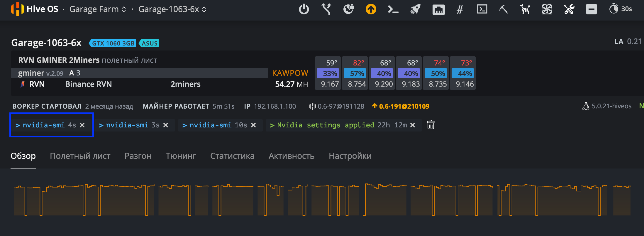Open the run command prompt icon
This screenshot has height=236, width=644.
coord(393,9)
